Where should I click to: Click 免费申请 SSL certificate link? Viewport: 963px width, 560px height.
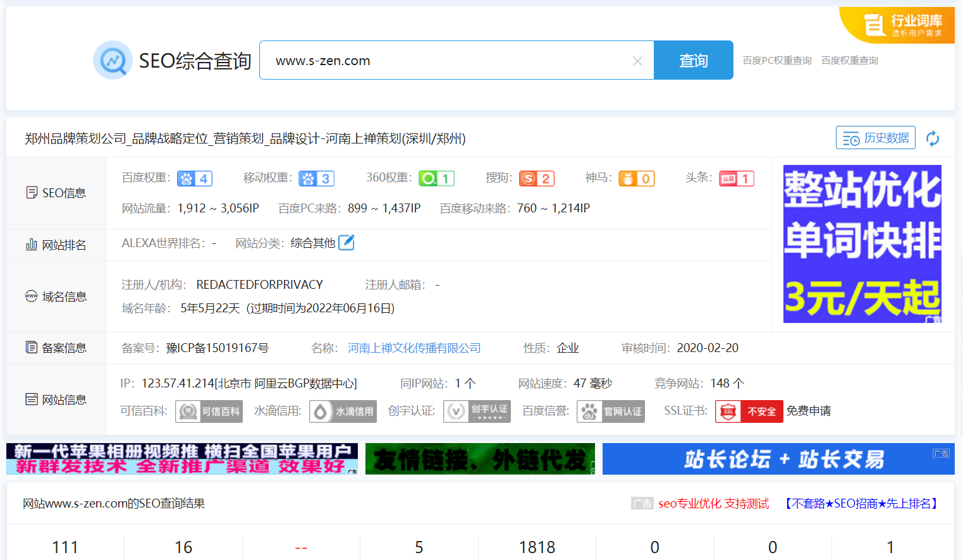809,411
